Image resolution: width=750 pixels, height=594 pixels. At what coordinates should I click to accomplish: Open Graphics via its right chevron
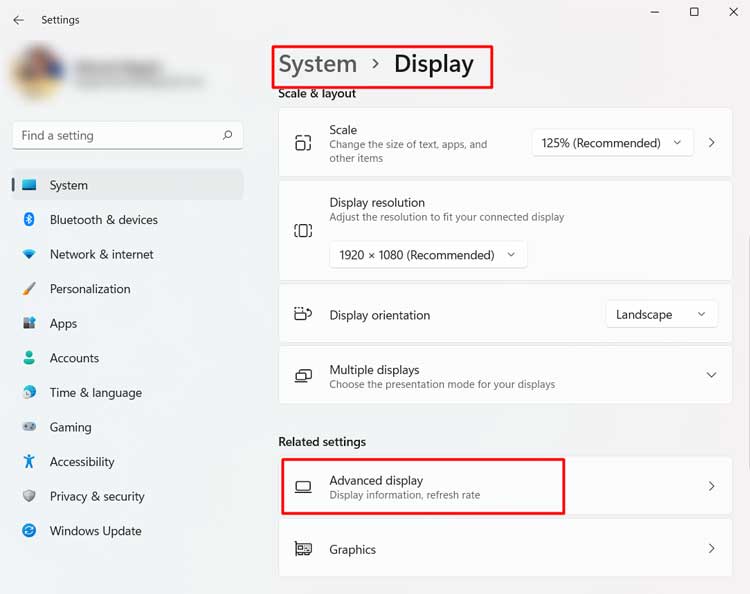click(x=712, y=549)
